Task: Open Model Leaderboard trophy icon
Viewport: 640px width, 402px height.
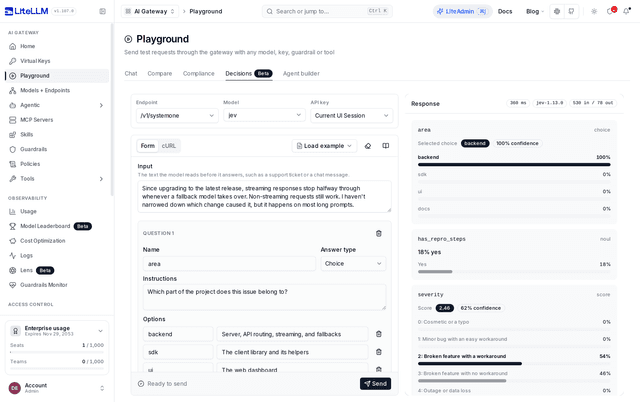Action: pos(13,226)
